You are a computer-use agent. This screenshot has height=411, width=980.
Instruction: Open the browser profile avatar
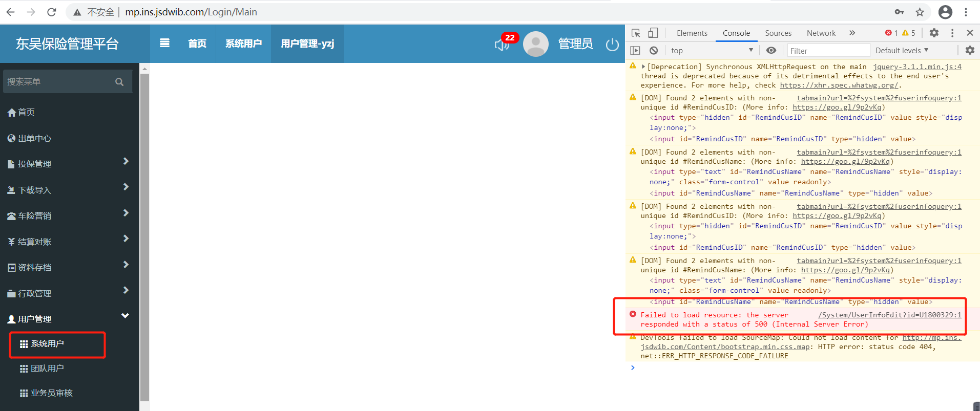point(945,12)
